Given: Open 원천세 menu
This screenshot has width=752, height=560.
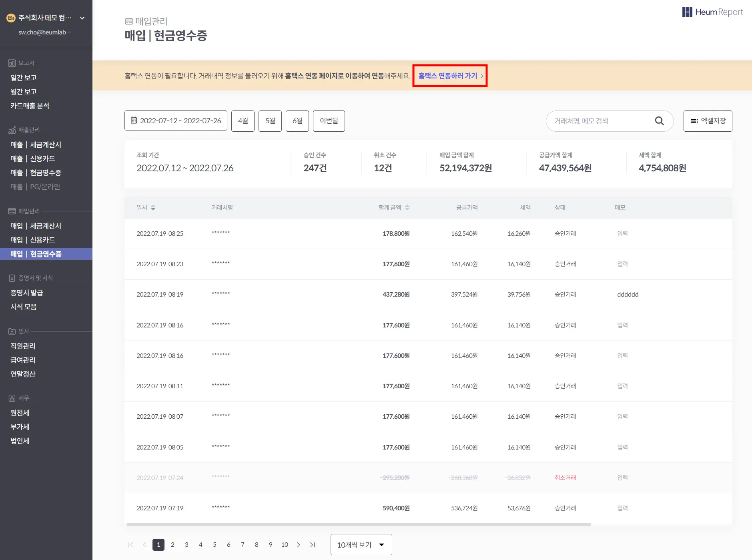Looking at the screenshot, I should pos(20,413).
